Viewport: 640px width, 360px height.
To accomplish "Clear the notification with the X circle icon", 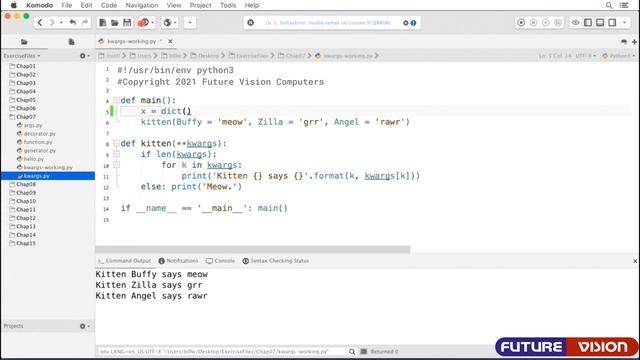I will (251, 22).
